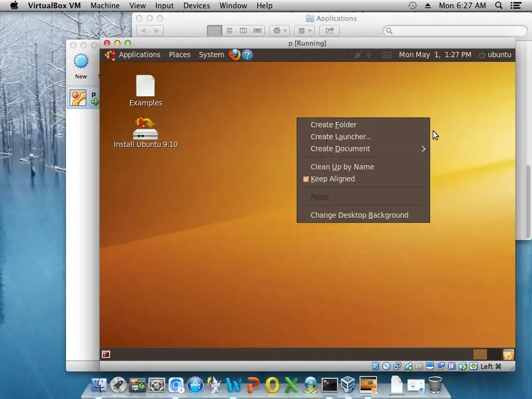This screenshot has width=532, height=399.
Task: Click the network adapters status icon
Action: (x=397, y=366)
